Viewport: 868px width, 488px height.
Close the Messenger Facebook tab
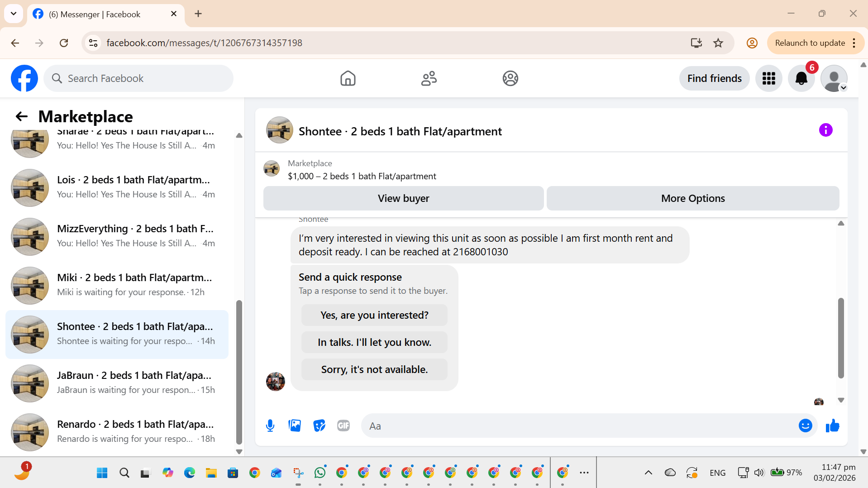[x=174, y=14]
